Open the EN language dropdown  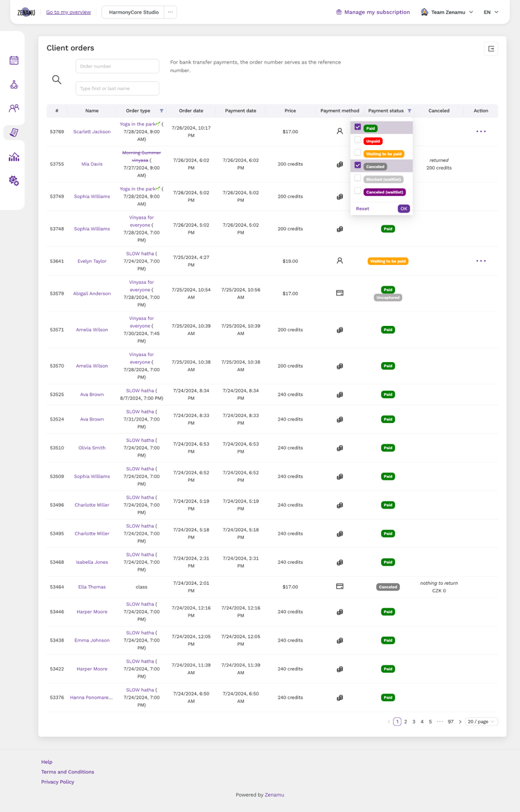491,12
